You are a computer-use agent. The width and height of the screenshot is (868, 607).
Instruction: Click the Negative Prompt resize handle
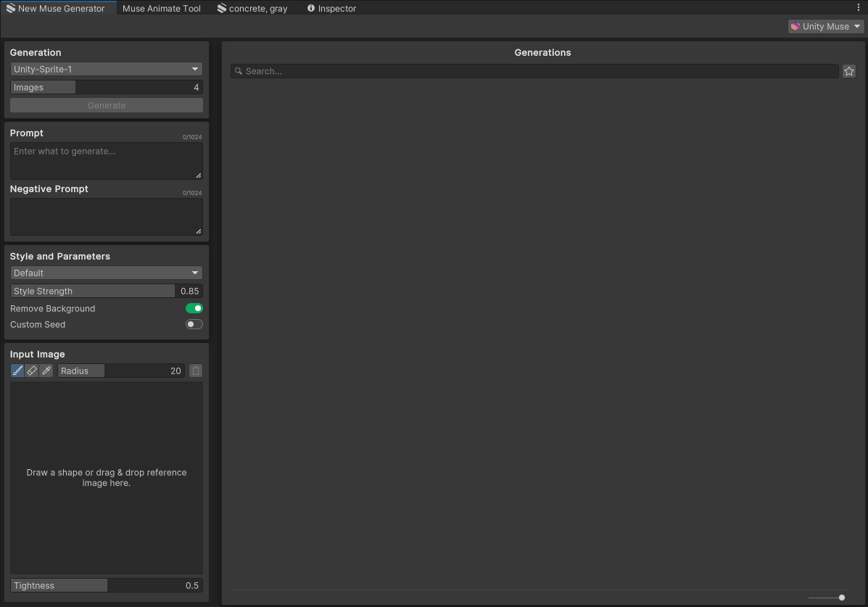coord(198,231)
